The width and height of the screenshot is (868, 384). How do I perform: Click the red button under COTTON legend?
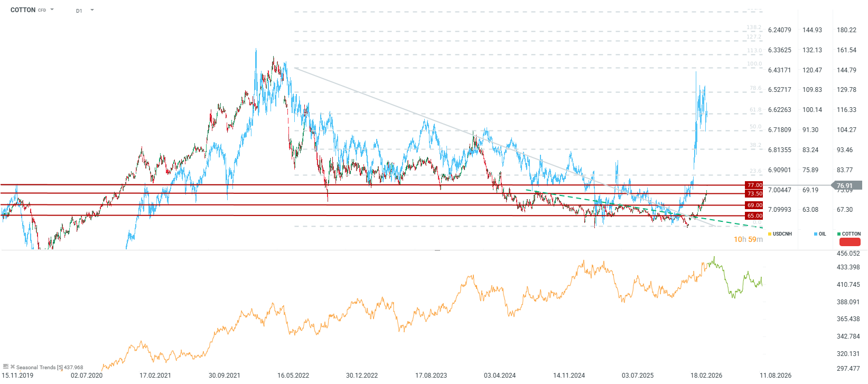(850, 242)
